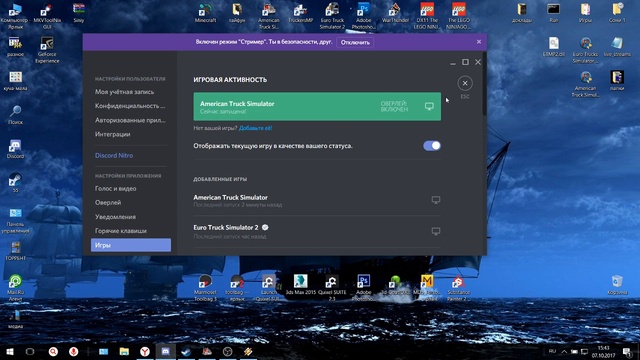
Task: Open Панель управления desktop icon
Action: coord(15,220)
